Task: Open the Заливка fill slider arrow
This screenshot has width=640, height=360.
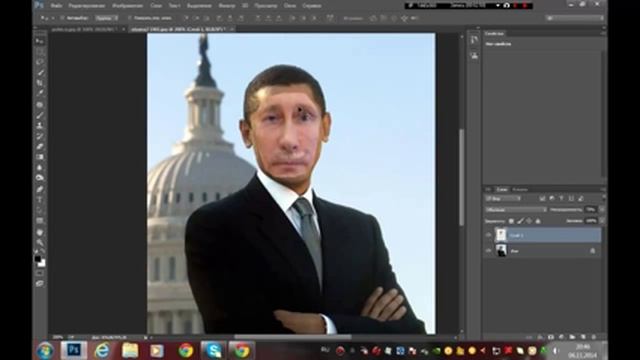Action: click(x=602, y=221)
